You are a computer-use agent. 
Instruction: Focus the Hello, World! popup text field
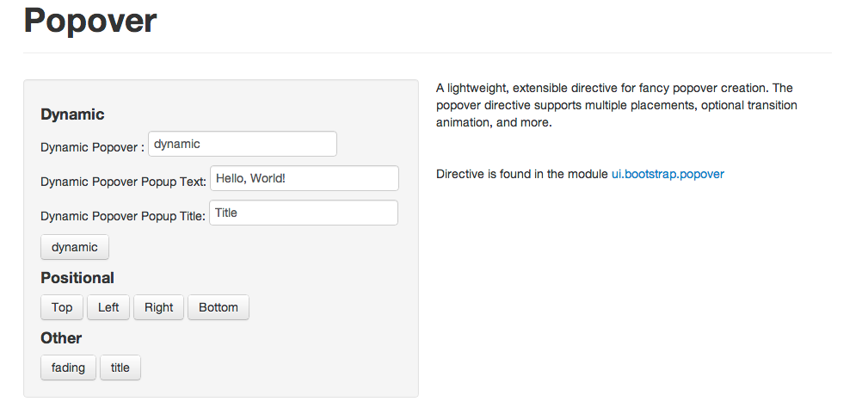pyautogui.click(x=305, y=178)
